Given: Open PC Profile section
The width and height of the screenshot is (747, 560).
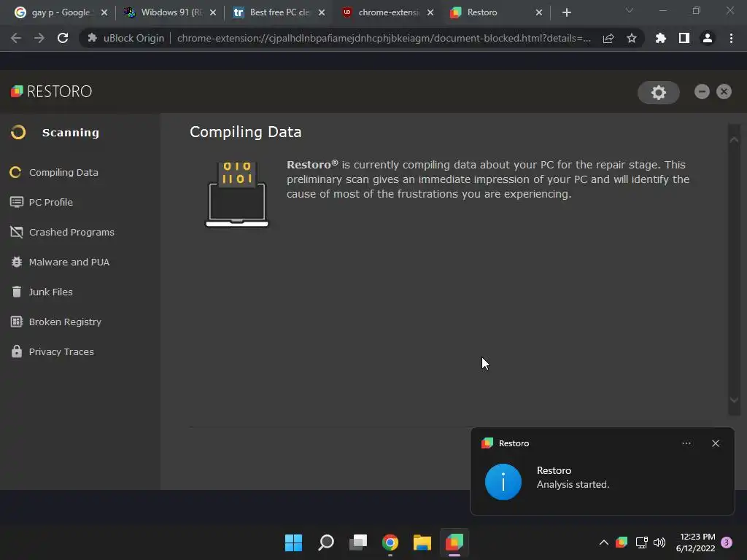Looking at the screenshot, I should (51, 203).
